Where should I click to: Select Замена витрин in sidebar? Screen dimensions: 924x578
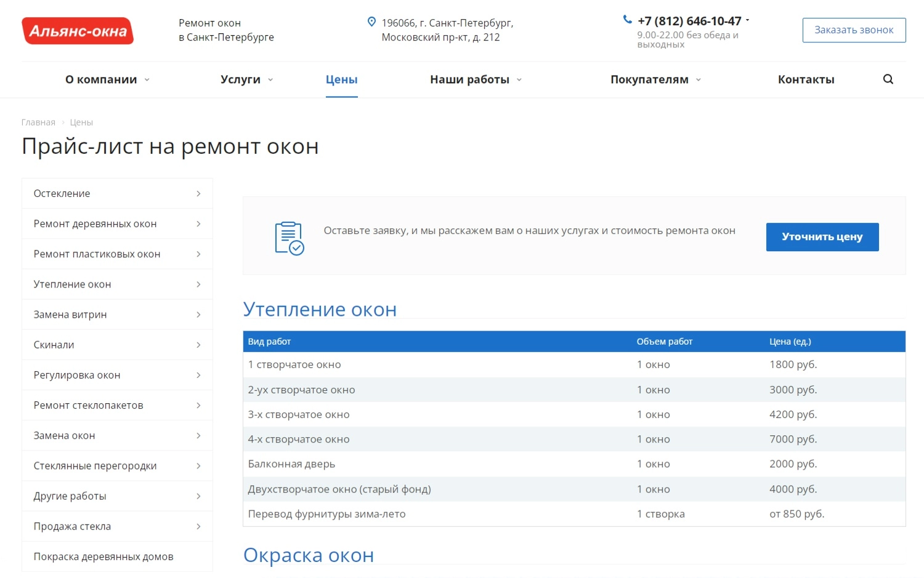117,315
